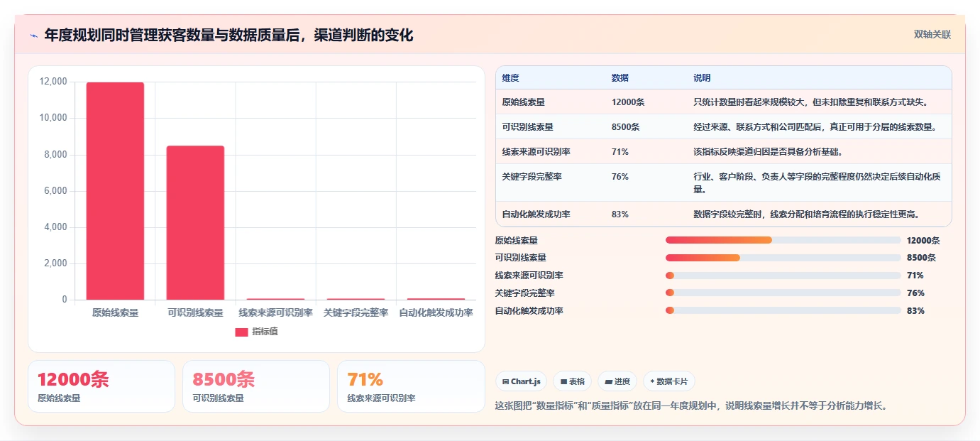The height and width of the screenshot is (441, 980).
Task: Click the lightning icon beside the title
Action: [34, 36]
